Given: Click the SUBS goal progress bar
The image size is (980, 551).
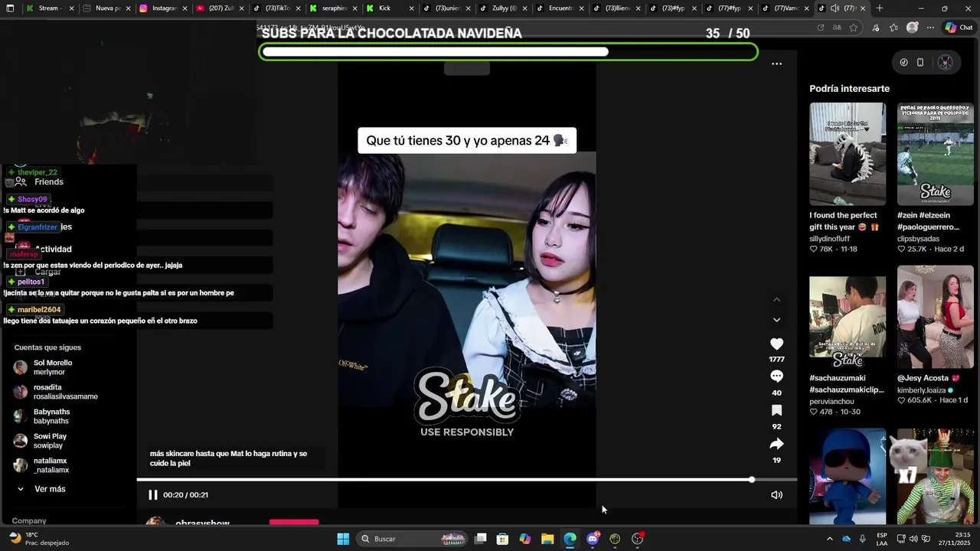Looking at the screenshot, I should (508, 52).
